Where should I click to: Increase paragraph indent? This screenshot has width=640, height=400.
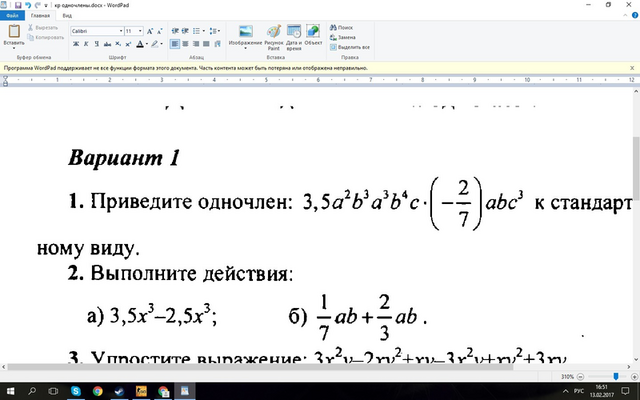[x=185, y=31]
